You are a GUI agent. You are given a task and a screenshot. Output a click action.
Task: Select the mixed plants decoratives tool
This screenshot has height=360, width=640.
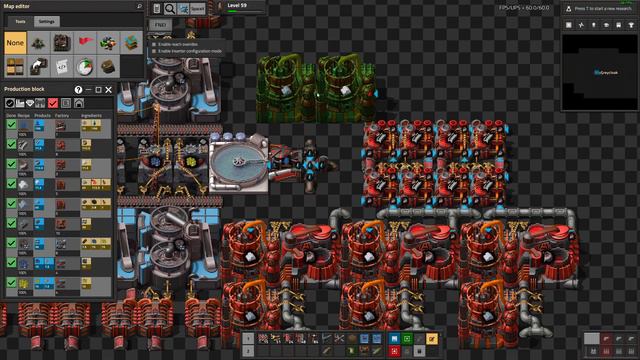click(x=108, y=43)
